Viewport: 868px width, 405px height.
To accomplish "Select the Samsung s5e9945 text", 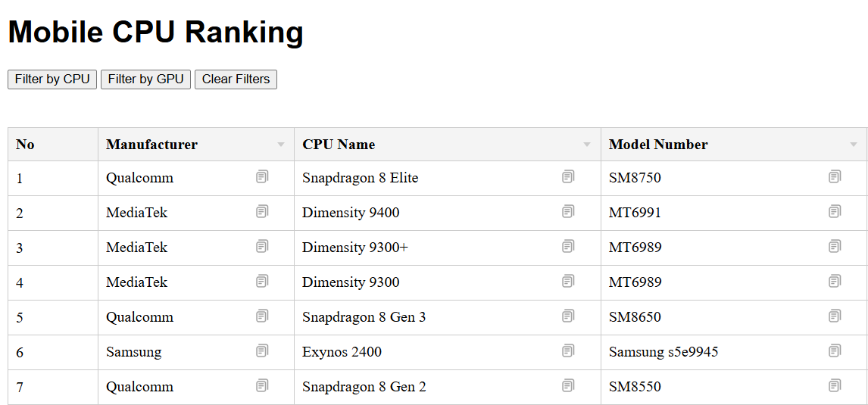I will 663,351.
